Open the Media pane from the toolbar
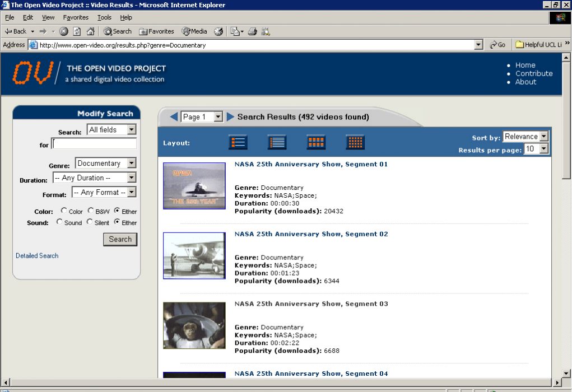The width and height of the screenshot is (572, 392). coord(194,31)
